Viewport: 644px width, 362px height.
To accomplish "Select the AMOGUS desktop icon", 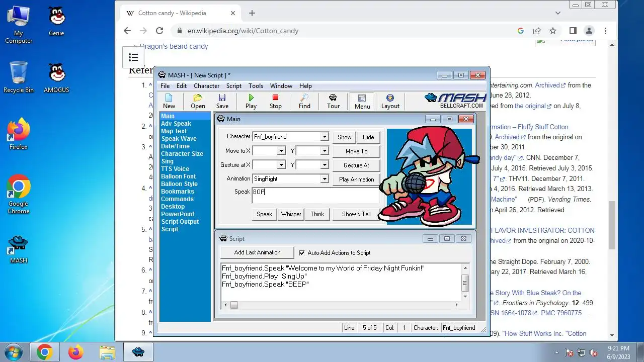I will (x=56, y=78).
